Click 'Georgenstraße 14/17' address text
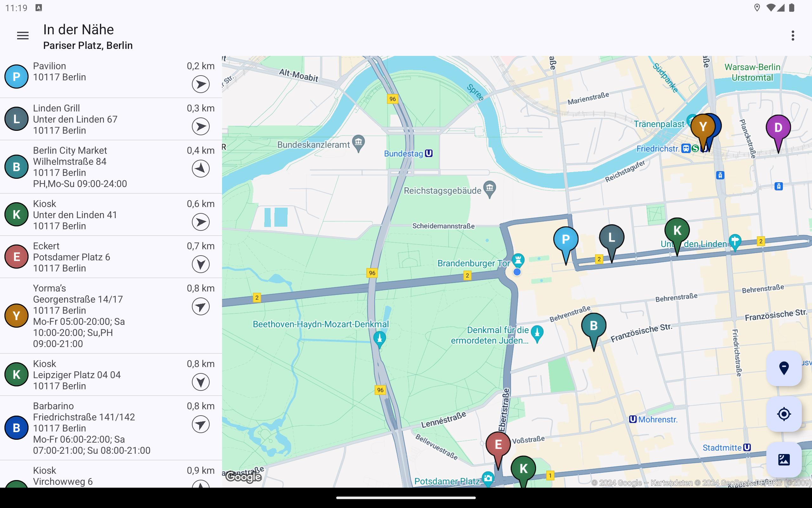The image size is (812, 508). (x=78, y=299)
